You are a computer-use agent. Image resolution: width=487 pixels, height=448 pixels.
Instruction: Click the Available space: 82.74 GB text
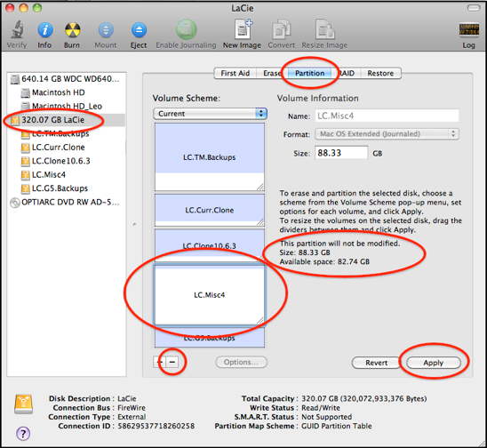[324, 261]
